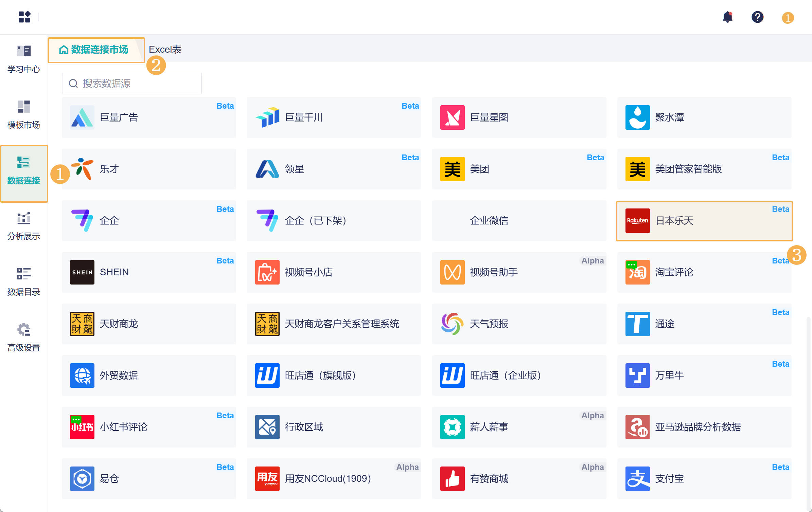
Task: Click the app grid logo icon
Action: pos(24,17)
